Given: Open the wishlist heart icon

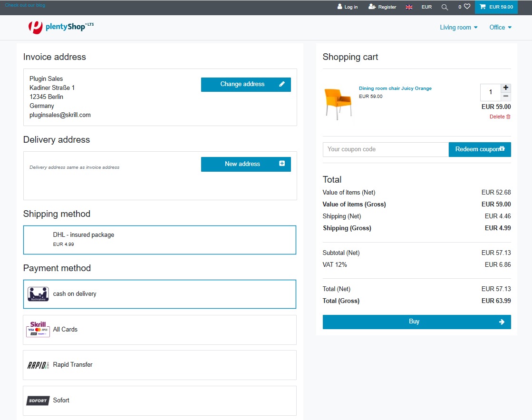Looking at the screenshot, I should (x=466, y=7).
